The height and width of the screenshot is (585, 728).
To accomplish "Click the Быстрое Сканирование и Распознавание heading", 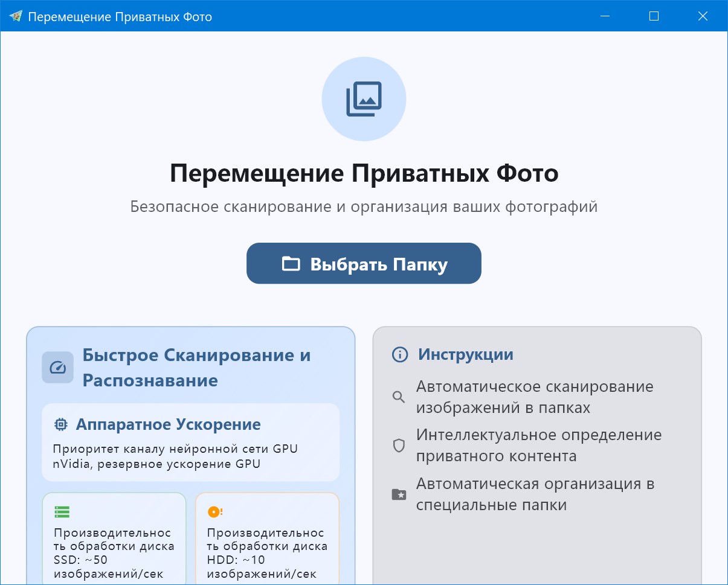I will pyautogui.click(x=196, y=368).
